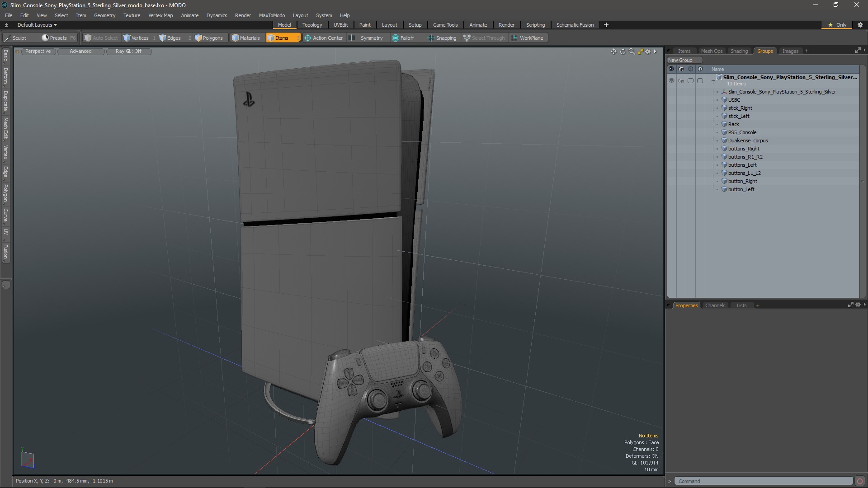Open layout settings gear at top right

(860, 25)
